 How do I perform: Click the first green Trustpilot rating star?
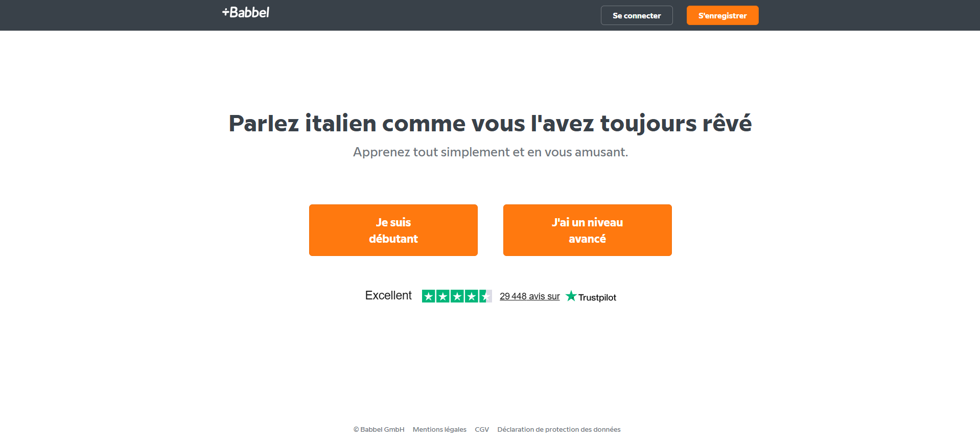tap(429, 296)
